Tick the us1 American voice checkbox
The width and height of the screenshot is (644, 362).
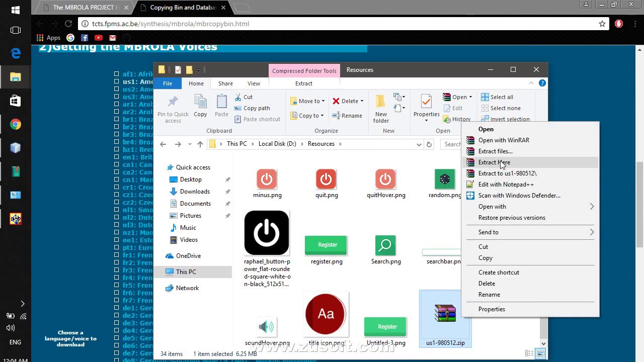(x=117, y=81)
